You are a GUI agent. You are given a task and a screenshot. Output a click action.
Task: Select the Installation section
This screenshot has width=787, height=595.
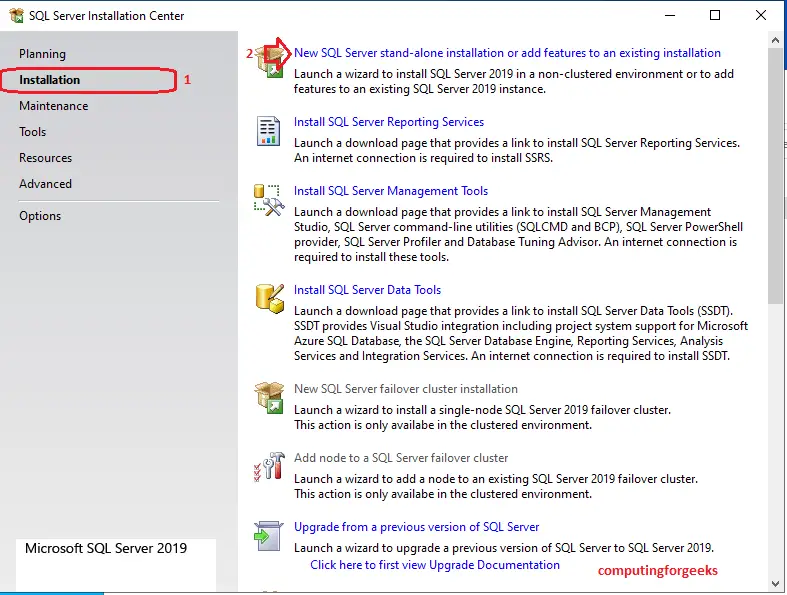click(x=49, y=80)
